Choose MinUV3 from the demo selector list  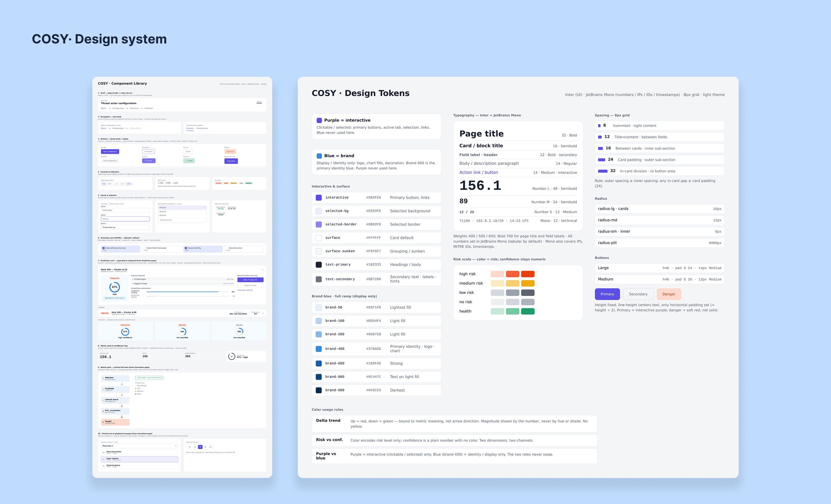(x=182, y=212)
